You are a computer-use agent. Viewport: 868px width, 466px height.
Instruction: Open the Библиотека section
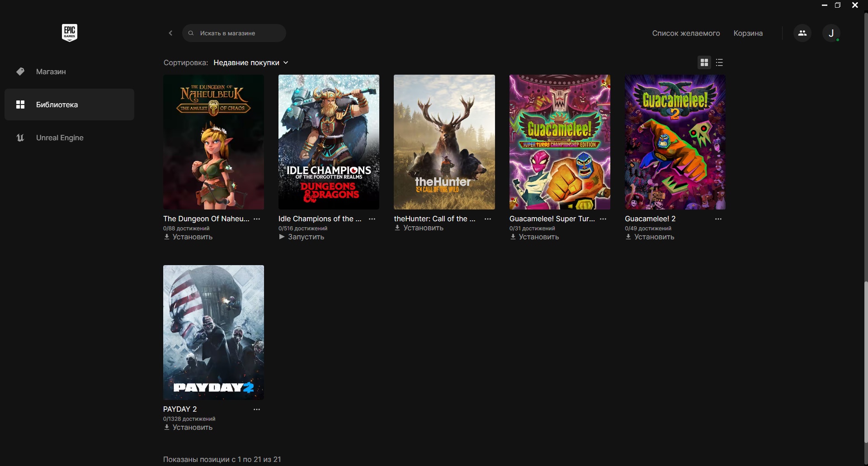[x=69, y=105]
